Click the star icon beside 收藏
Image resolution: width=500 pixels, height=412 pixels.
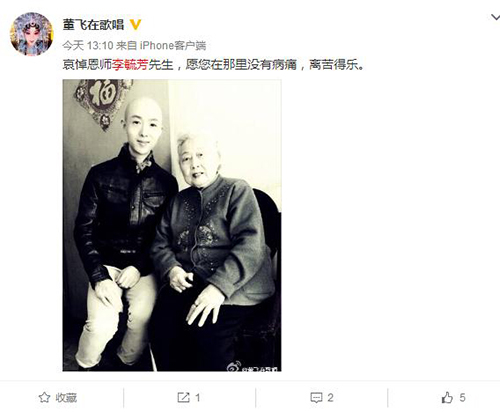[44, 397]
